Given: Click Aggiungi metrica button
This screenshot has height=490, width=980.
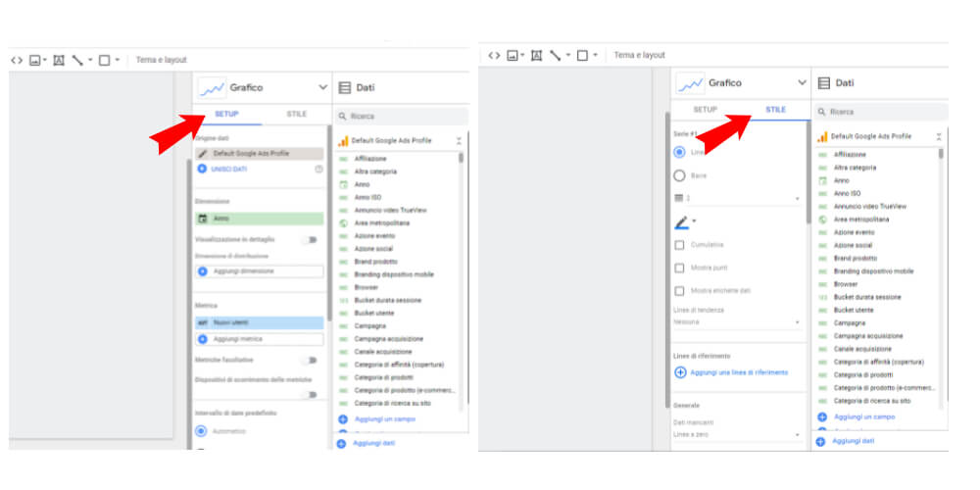Looking at the screenshot, I should point(260,339).
